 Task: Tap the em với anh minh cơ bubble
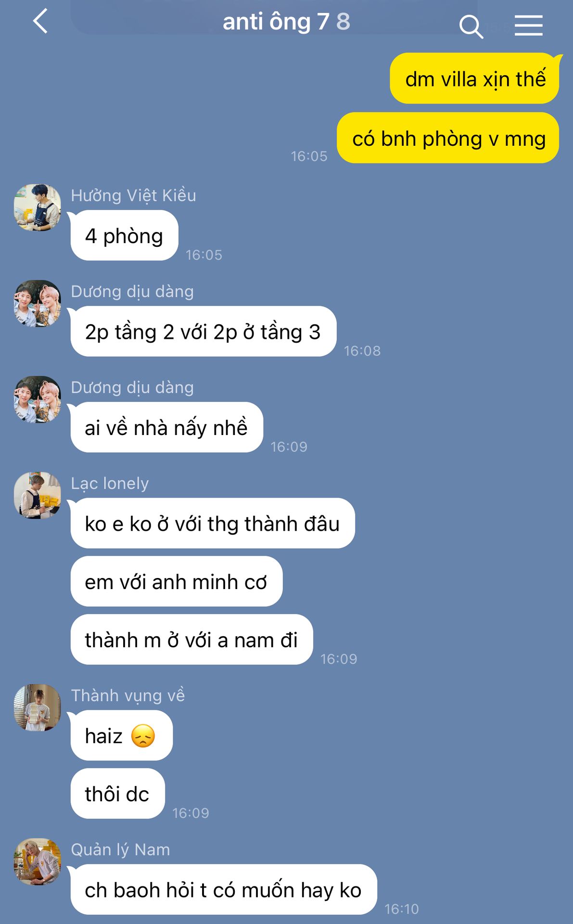(176, 581)
